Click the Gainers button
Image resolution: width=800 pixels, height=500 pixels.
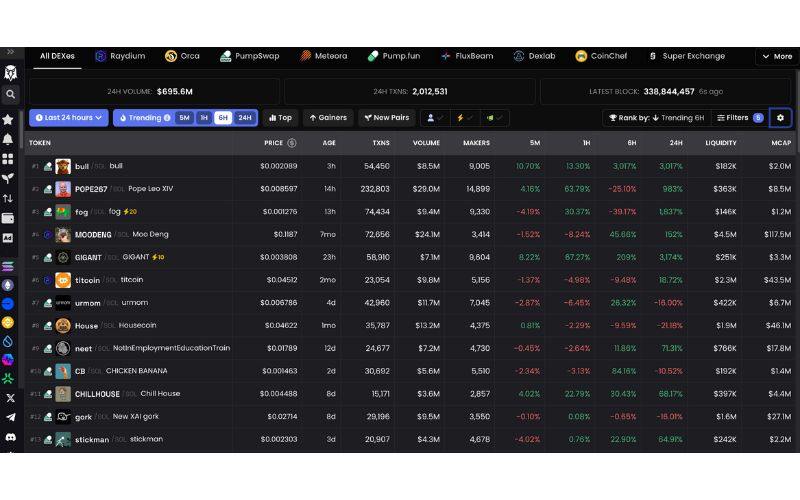point(328,118)
